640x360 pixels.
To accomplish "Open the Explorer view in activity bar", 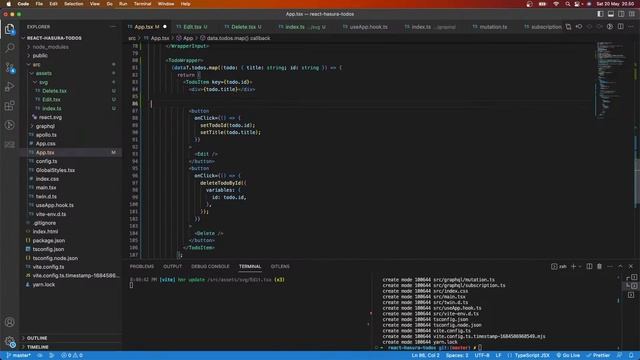I will coord(9,29).
